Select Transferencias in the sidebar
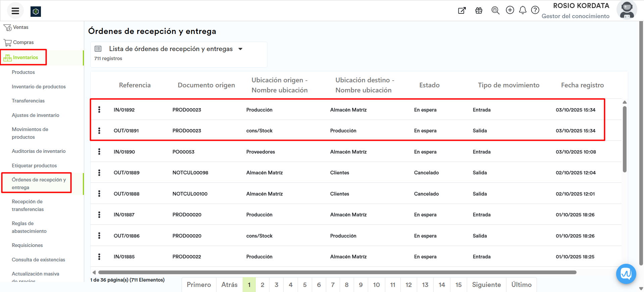Image resolution: width=644 pixels, height=292 pixels. click(x=28, y=101)
